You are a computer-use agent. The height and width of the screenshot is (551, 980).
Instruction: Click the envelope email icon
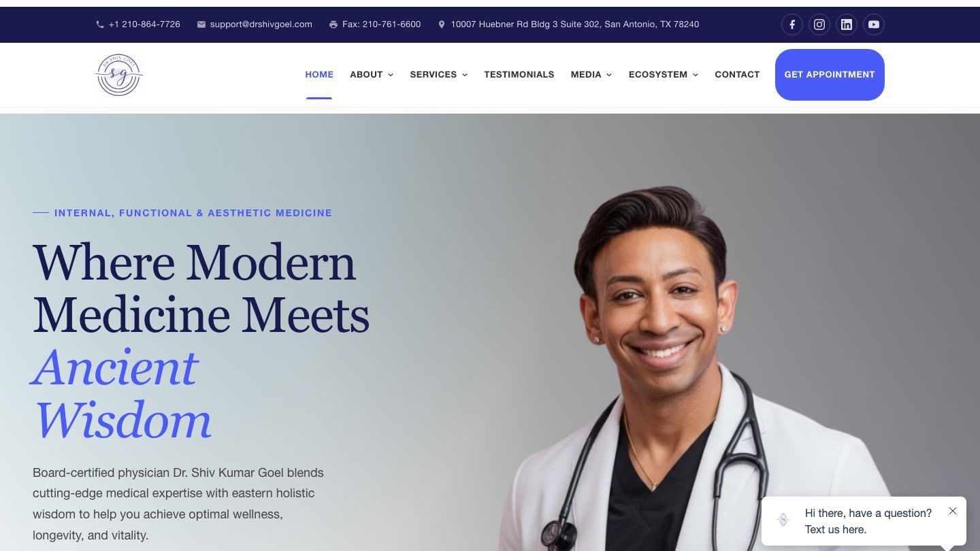[201, 24]
